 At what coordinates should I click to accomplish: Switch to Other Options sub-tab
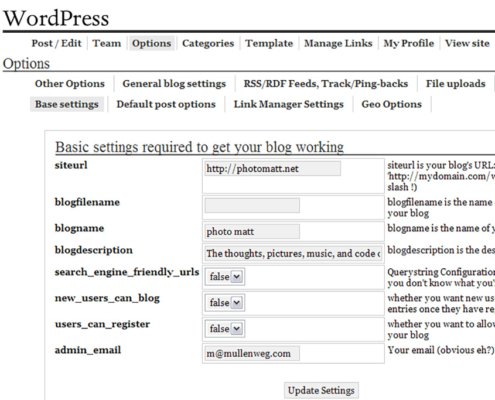[x=70, y=84]
